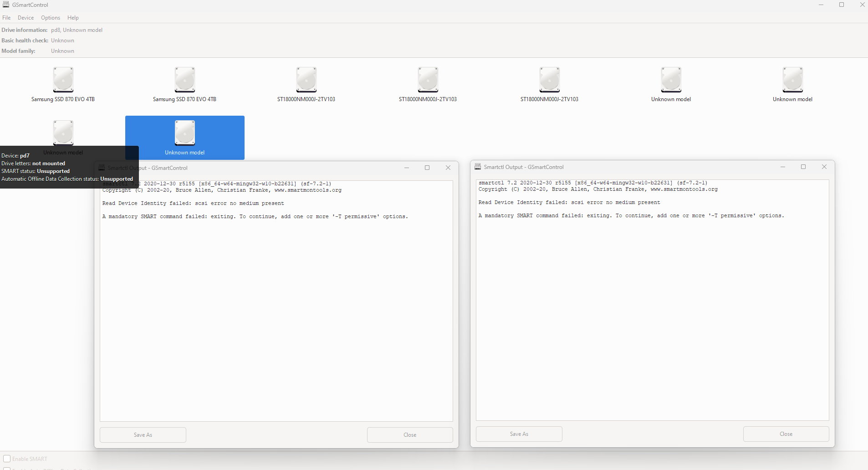Open the Device menu
Screen dimensions: 868x470
click(26, 18)
